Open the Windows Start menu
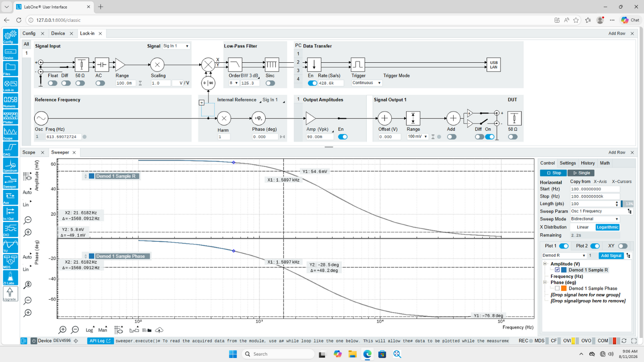The width and height of the screenshot is (644, 362). click(x=233, y=354)
